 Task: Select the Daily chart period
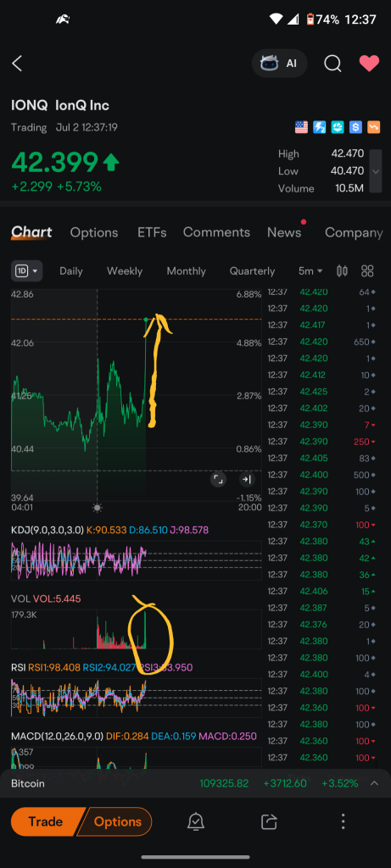pyautogui.click(x=71, y=271)
